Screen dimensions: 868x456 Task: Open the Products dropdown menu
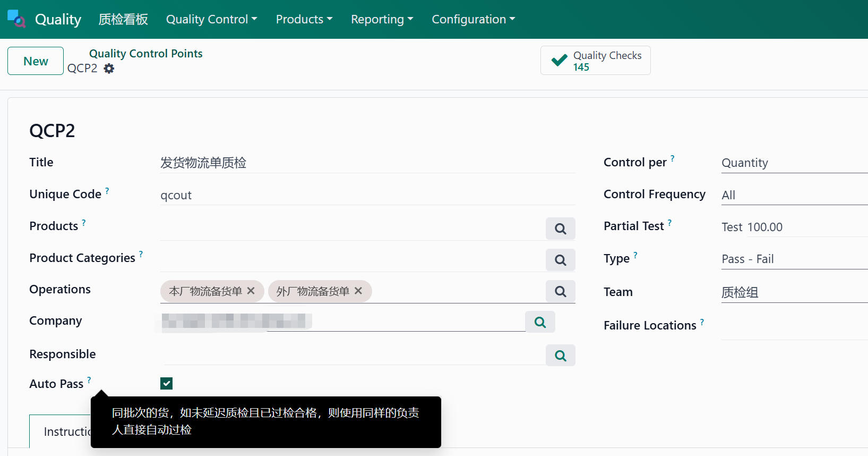tap(304, 19)
